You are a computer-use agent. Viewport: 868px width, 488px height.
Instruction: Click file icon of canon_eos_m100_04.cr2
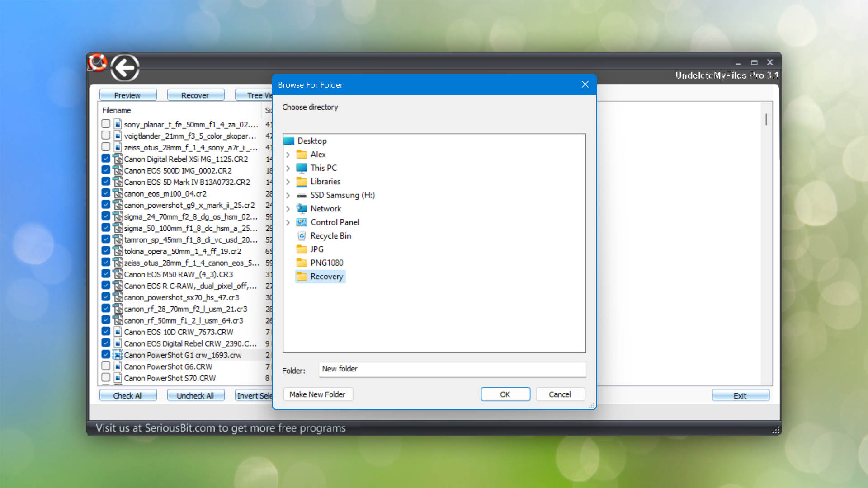pyautogui.click(x=118, y=193)
